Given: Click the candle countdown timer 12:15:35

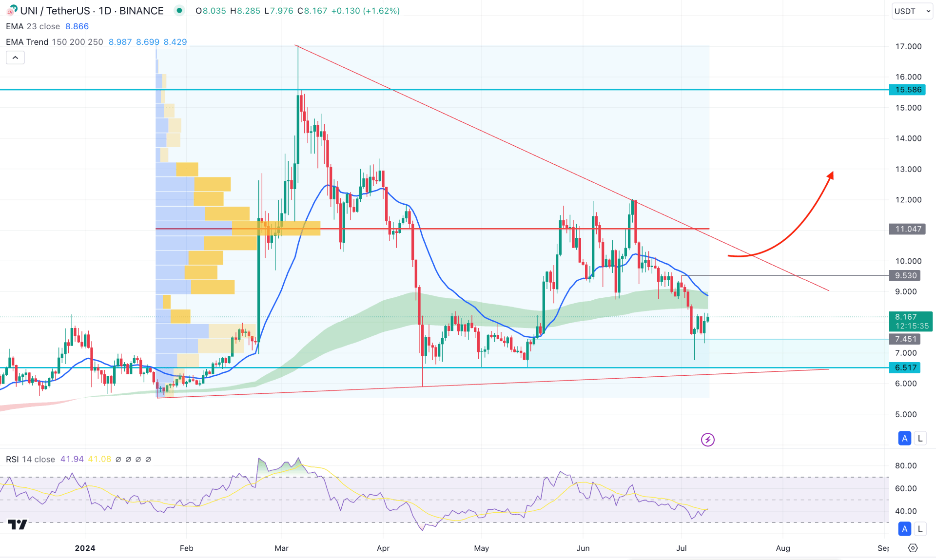Looking at the screenshot, I should point(912,326).
